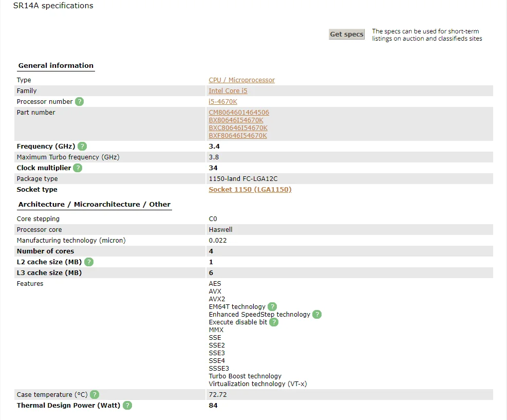Click the short-term listings note text
Viewport: 507px width, 420px height.
pyautogui.click(x=427, y=35)
